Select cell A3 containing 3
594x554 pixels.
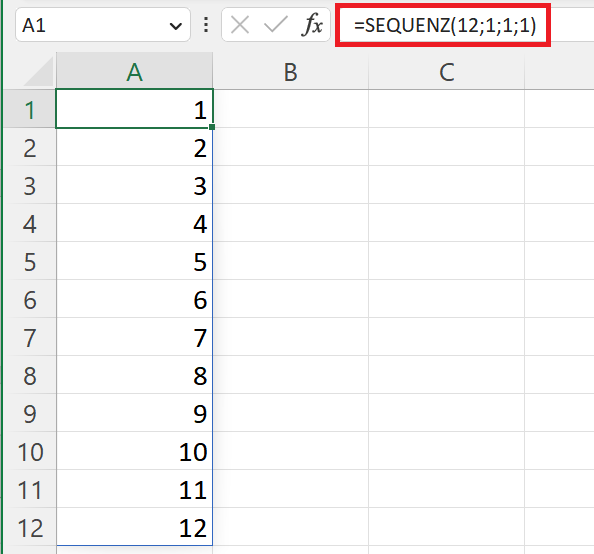coord(134,185)
